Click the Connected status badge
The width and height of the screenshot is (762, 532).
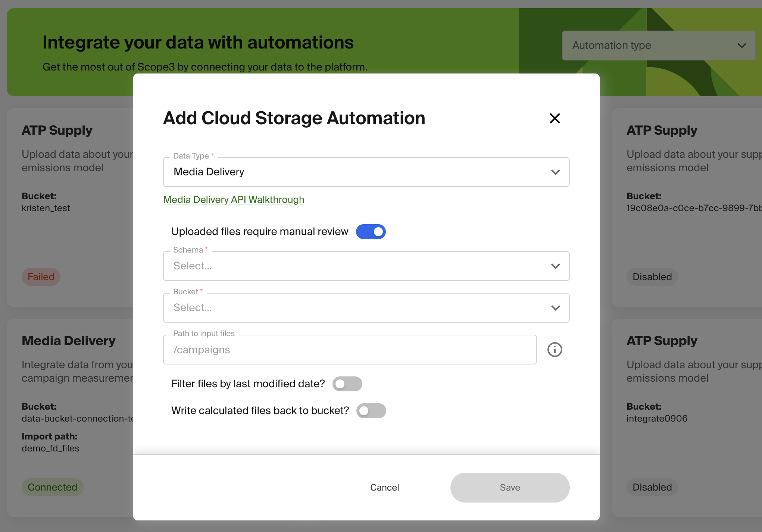pyautogui.click(x=52, y=487)
